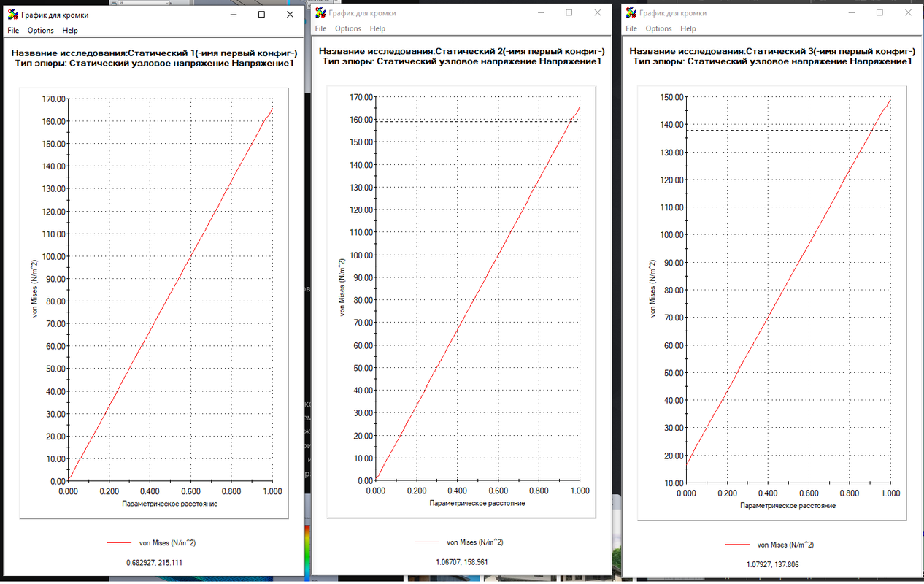Click von Mises legend line in left window
924x584 pixels.
[118, 543]
